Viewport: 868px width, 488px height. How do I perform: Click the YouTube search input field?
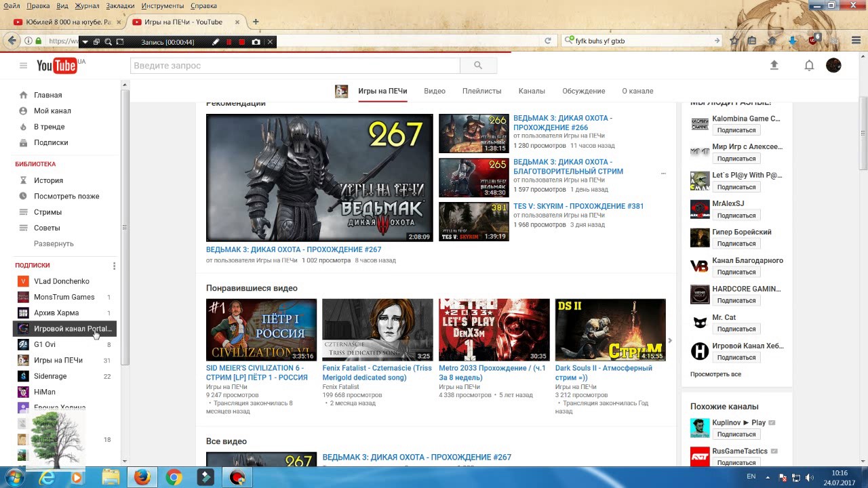coord(295,66)
